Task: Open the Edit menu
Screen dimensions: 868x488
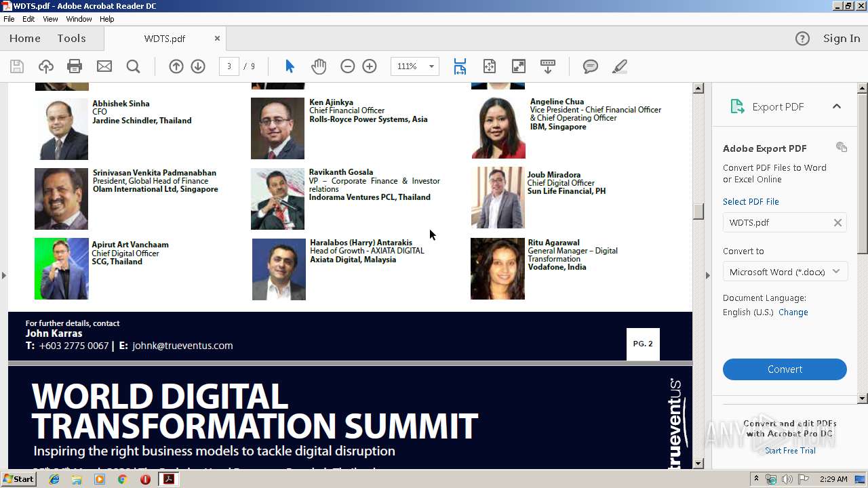Action: [x=28, y=19]
